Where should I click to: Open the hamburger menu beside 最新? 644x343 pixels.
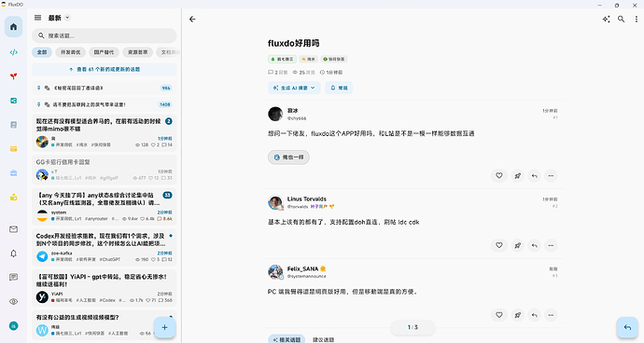(x=37, y=18)
